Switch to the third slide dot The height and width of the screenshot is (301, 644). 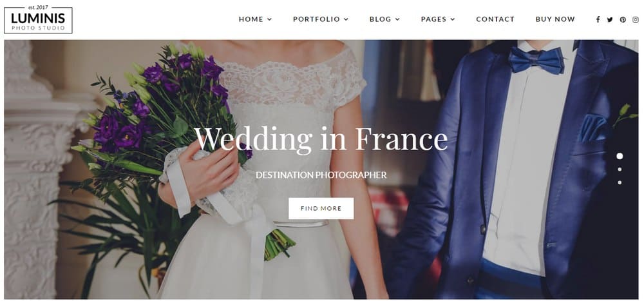tap(620, 182)
